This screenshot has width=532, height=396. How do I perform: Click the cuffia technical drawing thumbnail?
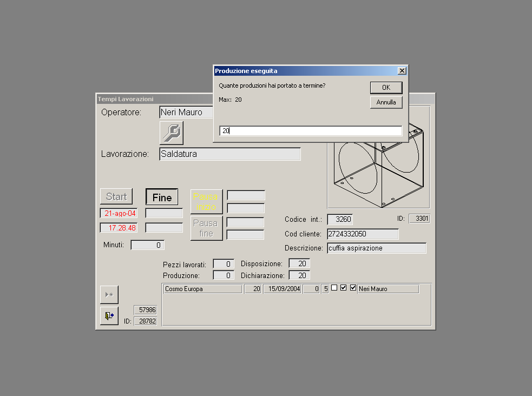click(x=378, y=175)
